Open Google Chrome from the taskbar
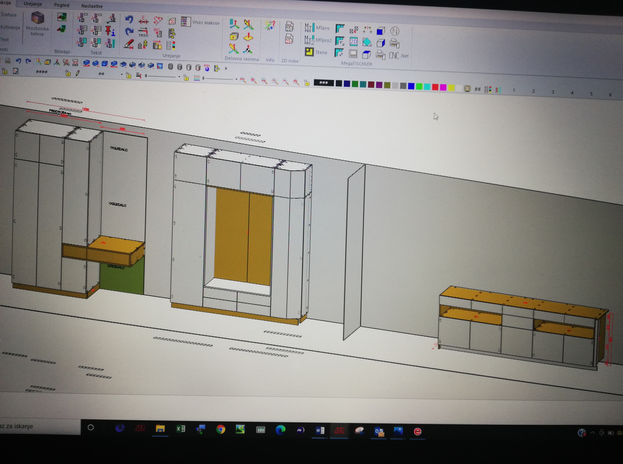623x464 pixels. click(x=221, y=429)
